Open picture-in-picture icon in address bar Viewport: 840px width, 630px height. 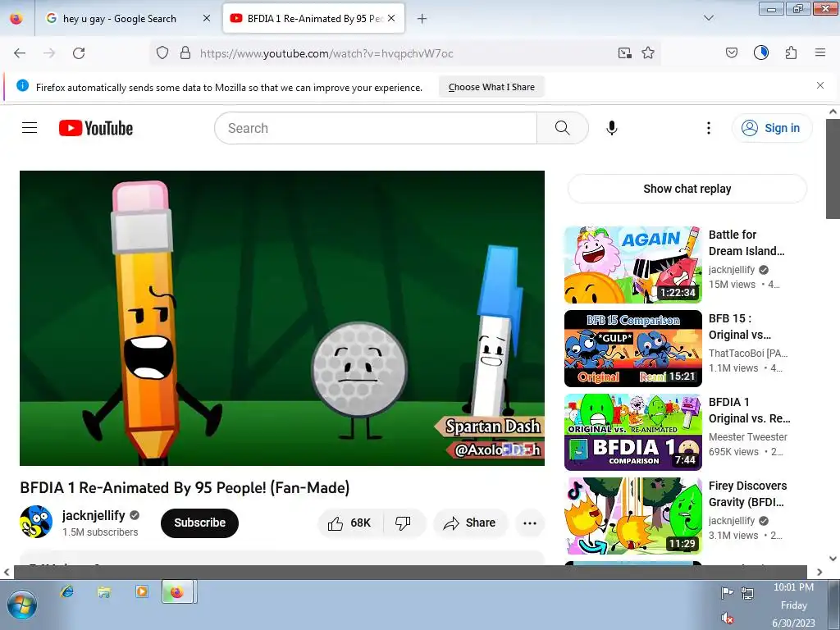coord(624,53)
